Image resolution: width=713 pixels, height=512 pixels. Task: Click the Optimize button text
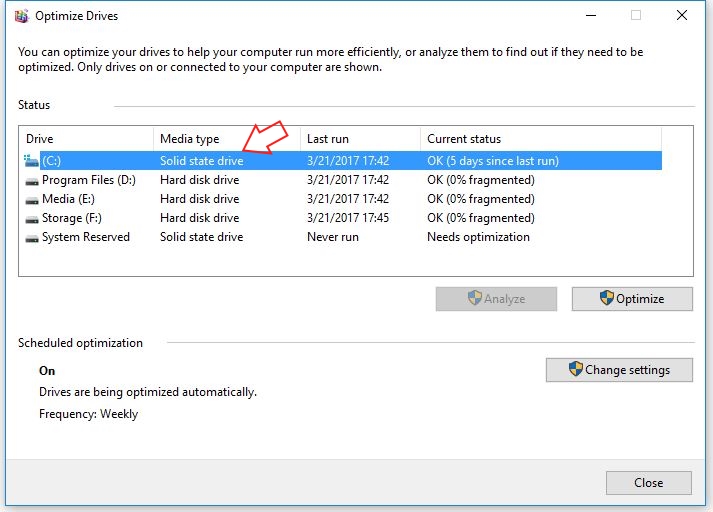pos(640,299)
